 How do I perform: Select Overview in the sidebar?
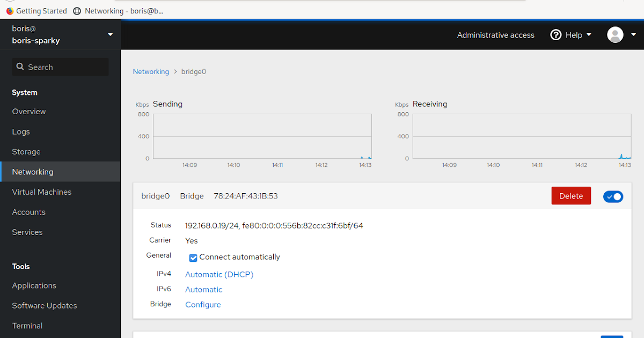29,111
